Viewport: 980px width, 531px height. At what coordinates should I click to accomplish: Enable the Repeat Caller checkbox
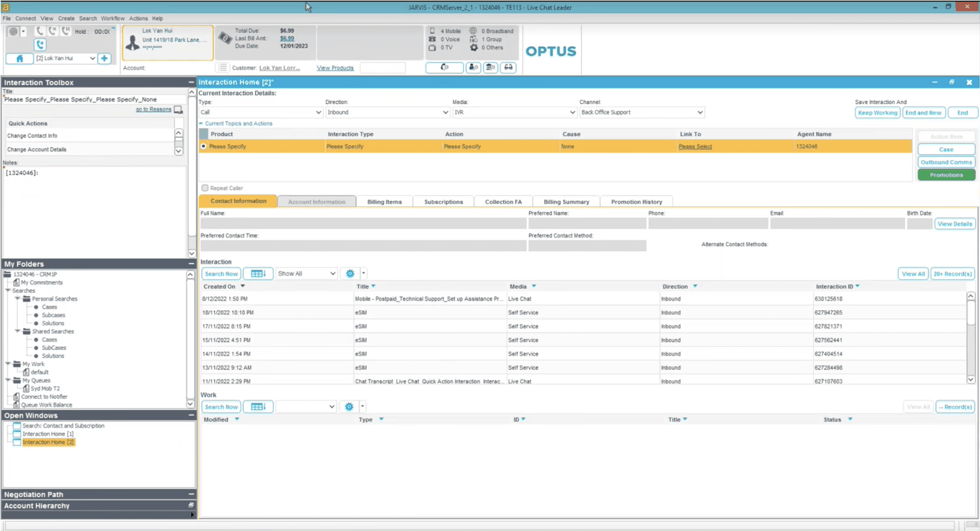(205, 188)
